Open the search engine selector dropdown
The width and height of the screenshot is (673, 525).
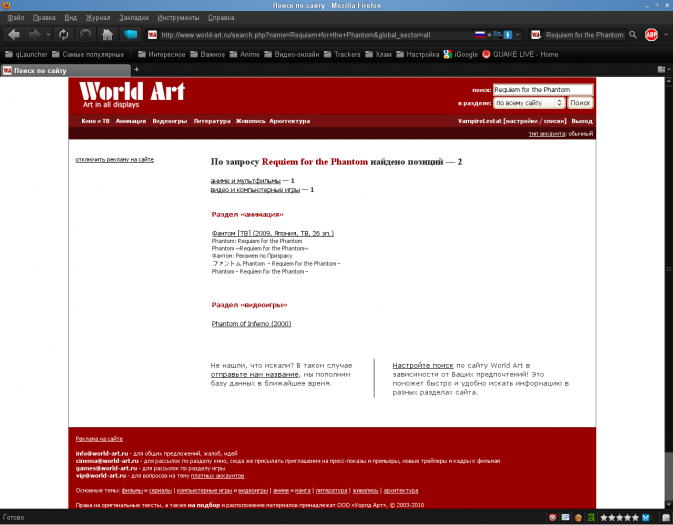pos(536,35)
